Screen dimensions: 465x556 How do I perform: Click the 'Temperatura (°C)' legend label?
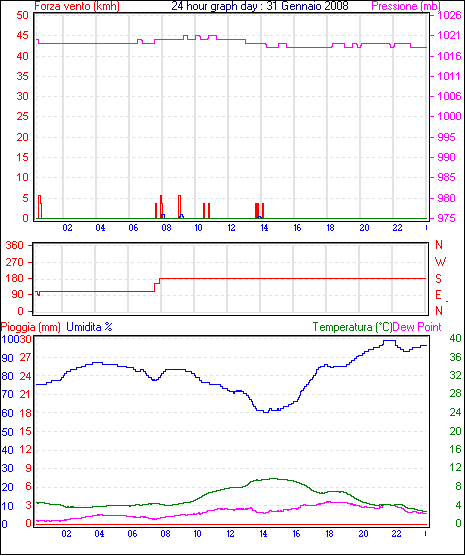pos(353,327)
